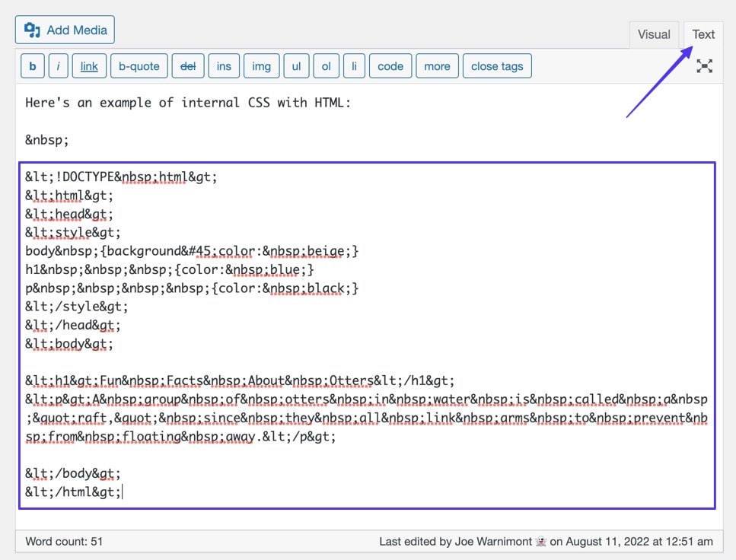Switch to the Visual editor tab
This screenshot has height=560, width=736.
point(654,34)
